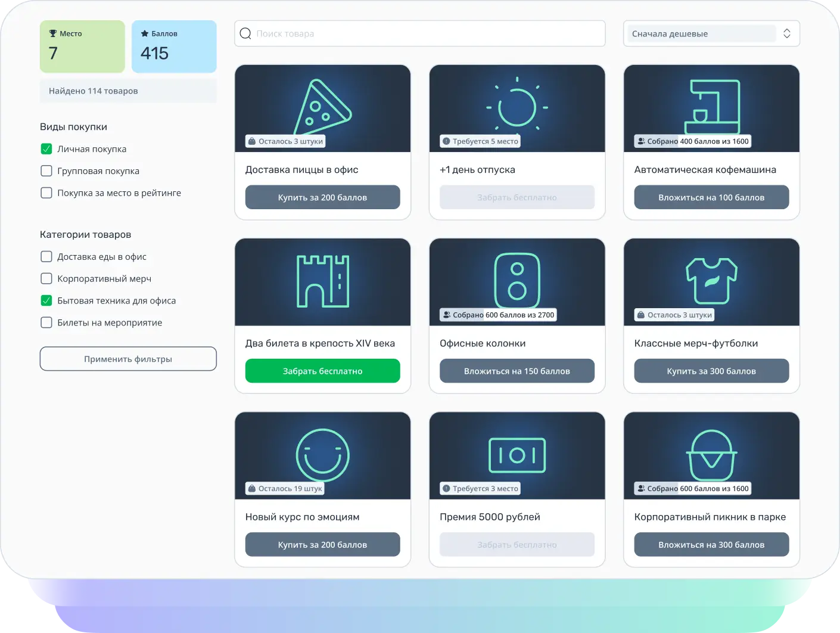
Task: Click the info icon on Требуется 3 место badge
Action: (x=446, y=488)
